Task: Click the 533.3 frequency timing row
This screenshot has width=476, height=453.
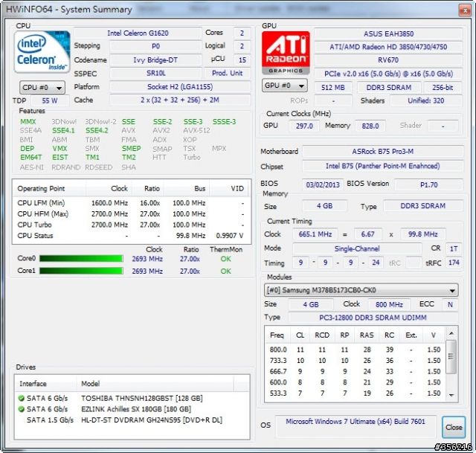Action: pyautogui.click(x=356, y=393)
